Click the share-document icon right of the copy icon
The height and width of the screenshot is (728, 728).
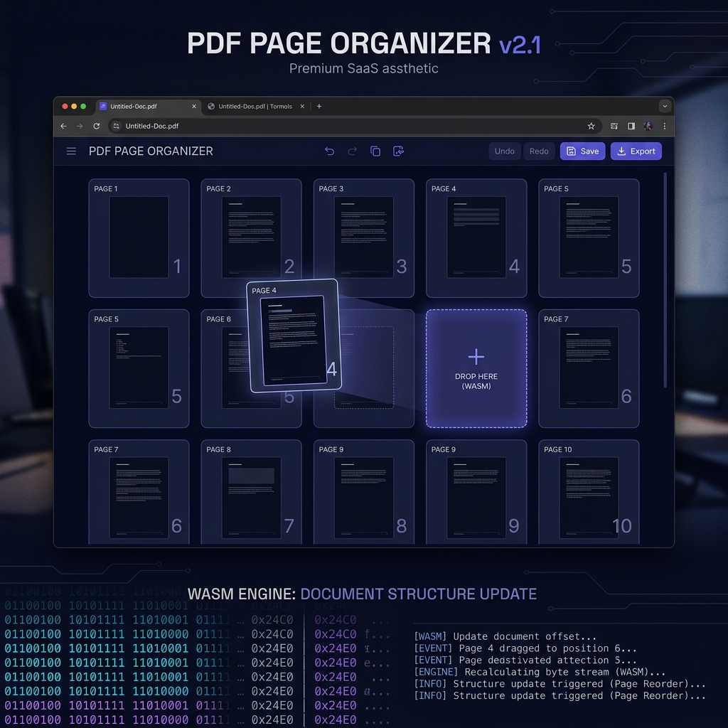coord(398,151)
